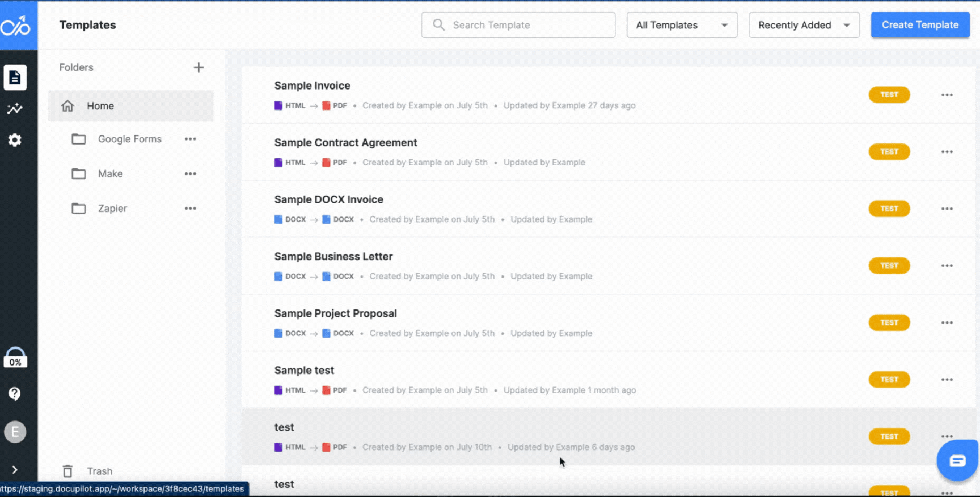
Task: Open the Templates document icon in sidebar
Action: click(x=15, y=78)
